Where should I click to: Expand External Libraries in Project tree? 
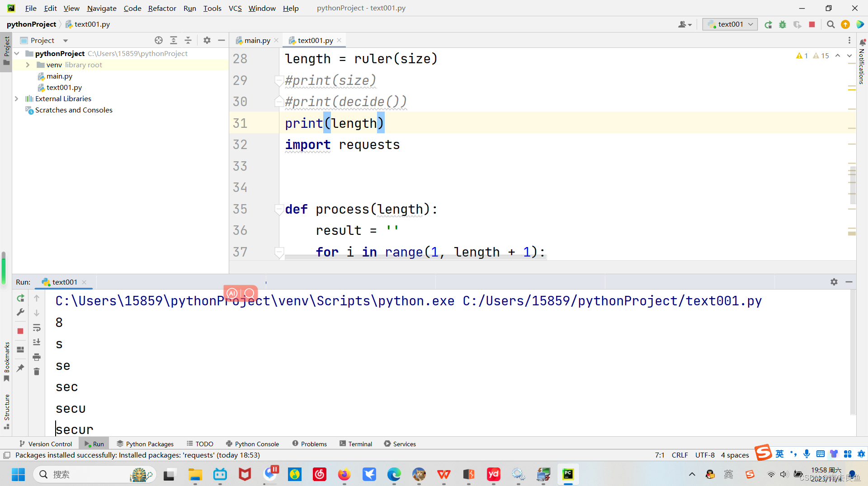tap(17, 98)
